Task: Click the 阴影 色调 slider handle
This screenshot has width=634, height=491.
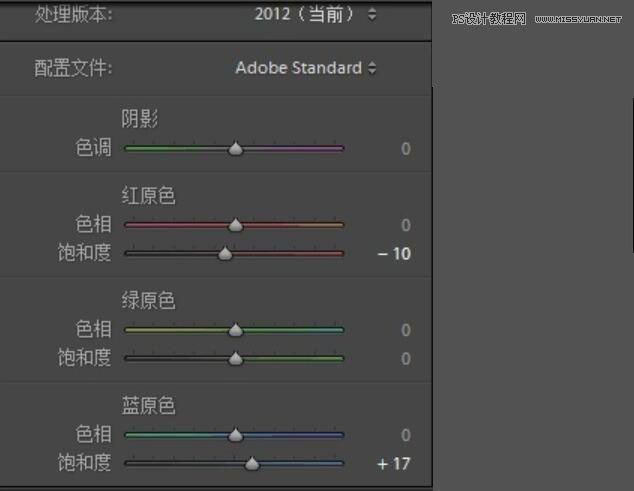Action: click(x=235, y=149)
